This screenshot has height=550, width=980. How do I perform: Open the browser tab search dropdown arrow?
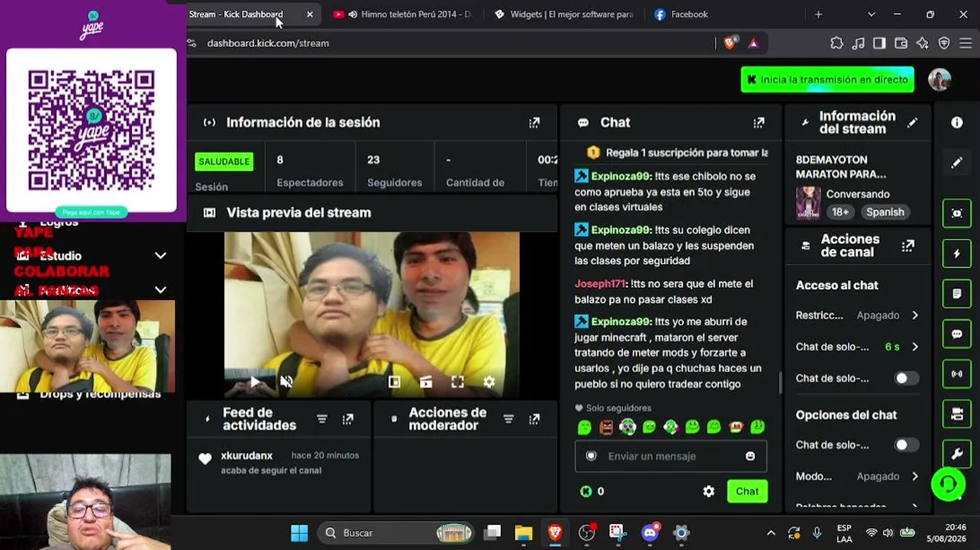pos(872,14)
